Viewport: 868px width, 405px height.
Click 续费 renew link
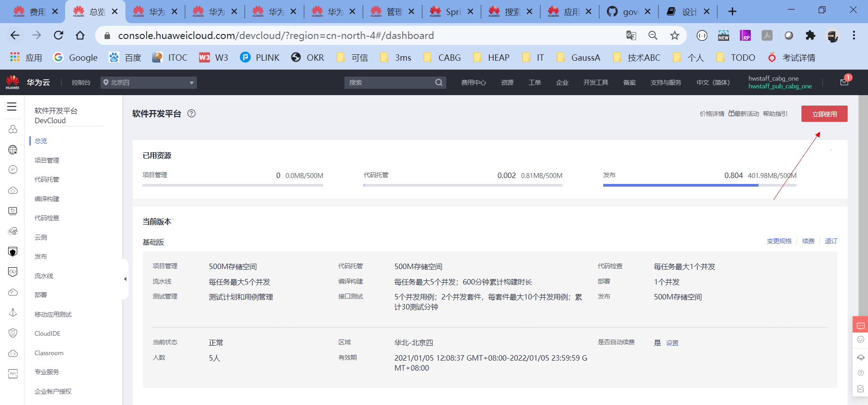pos(808,241)
